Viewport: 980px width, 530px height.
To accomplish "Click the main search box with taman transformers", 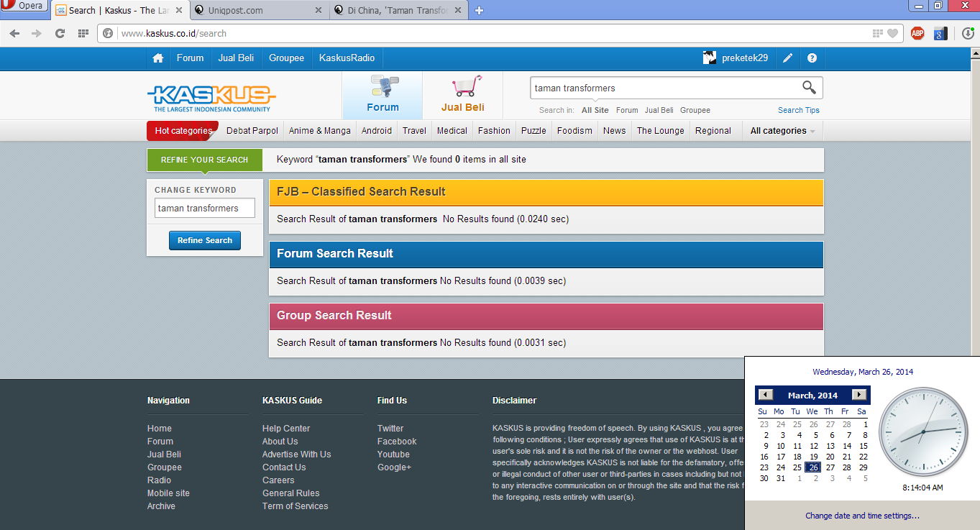I will (x=665, y=88).
